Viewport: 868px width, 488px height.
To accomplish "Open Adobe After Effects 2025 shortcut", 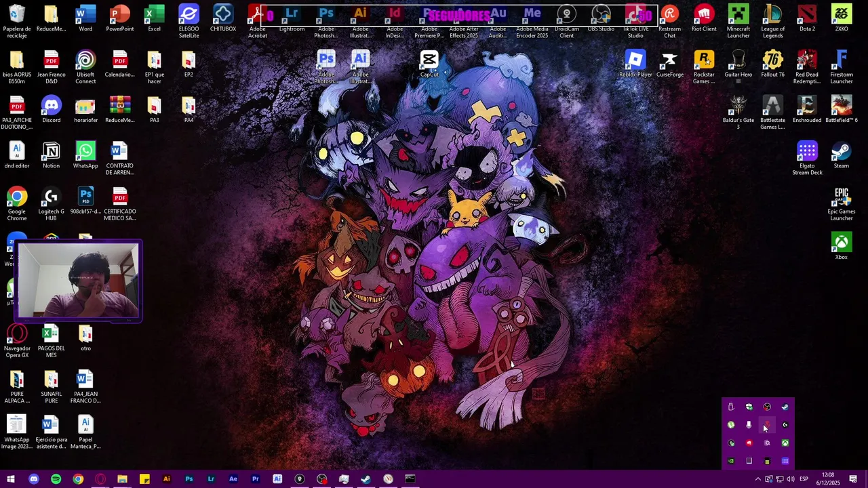I will pos(463,21).
